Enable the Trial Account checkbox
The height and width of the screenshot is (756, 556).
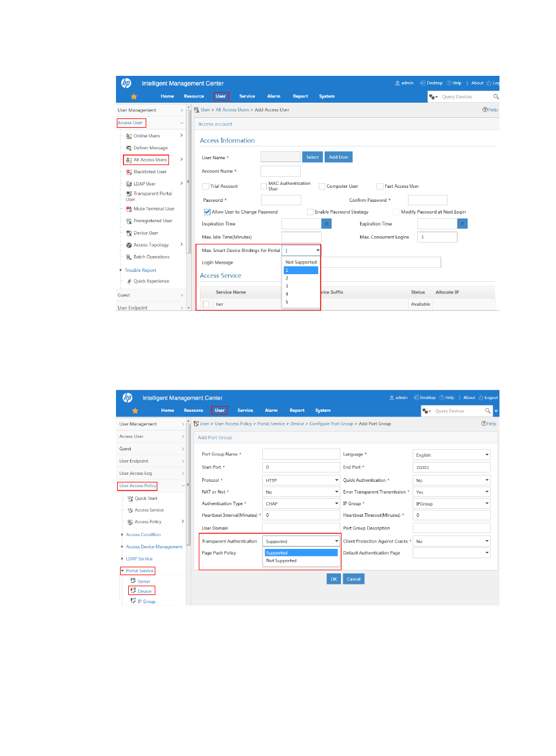206,187
